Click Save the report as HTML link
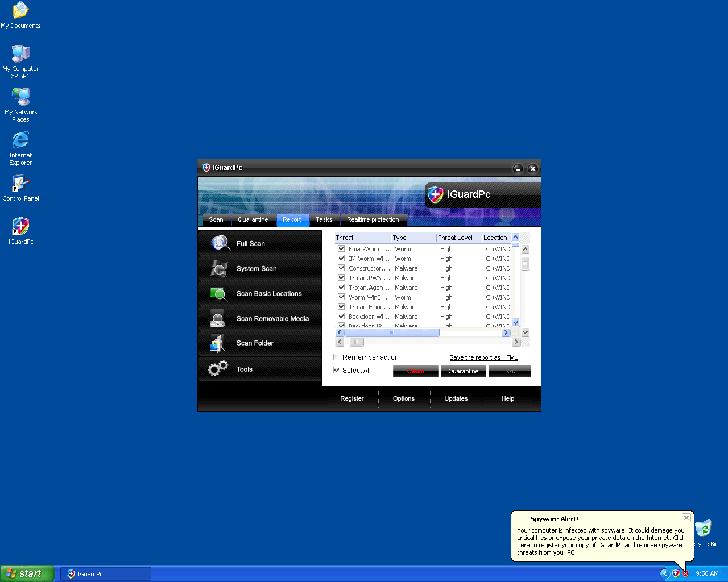 click(483, 357)
